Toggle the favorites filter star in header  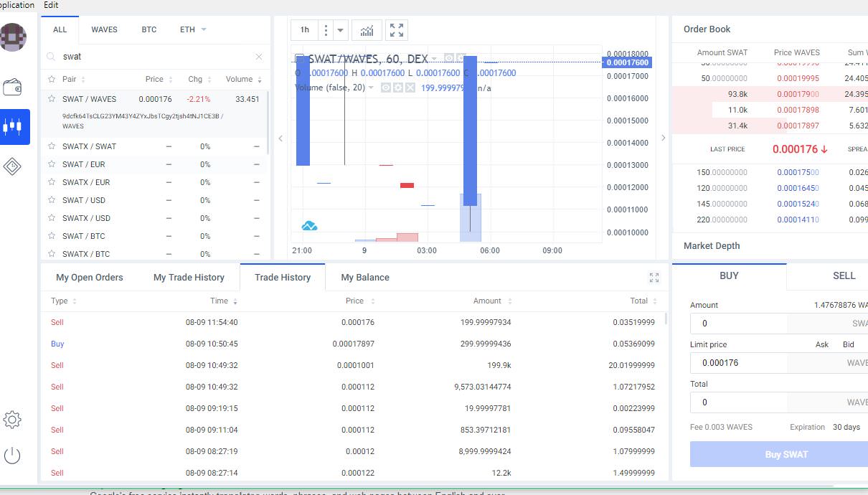52,79
